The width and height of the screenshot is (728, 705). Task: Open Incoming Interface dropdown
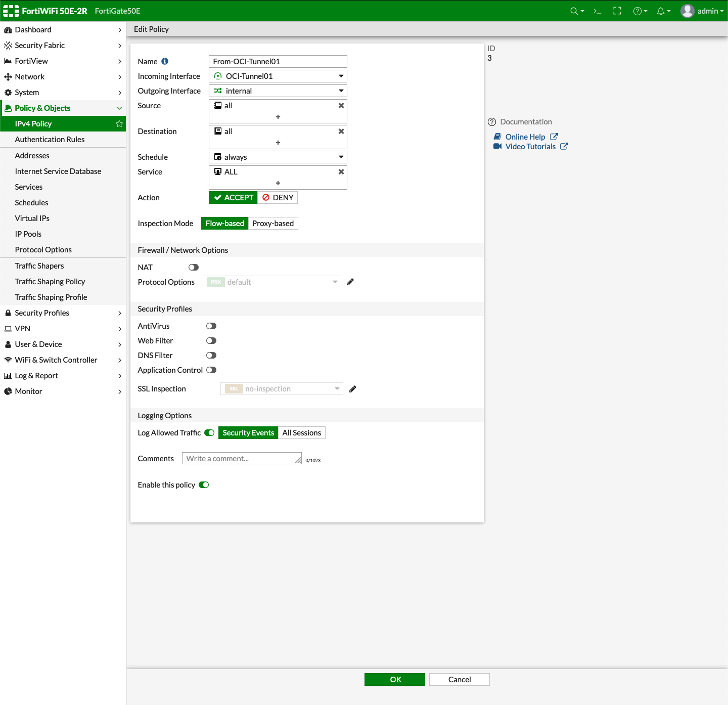point(278,76)
